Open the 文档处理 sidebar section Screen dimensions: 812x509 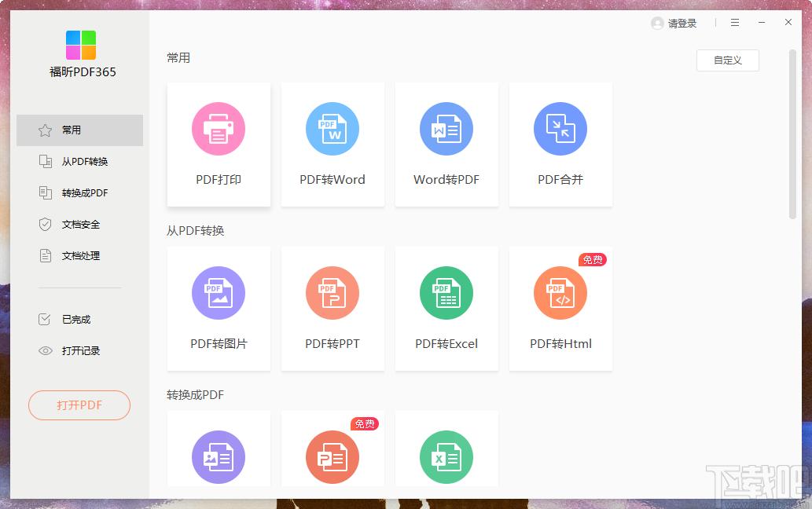pyautogui.click(x=79, y=255)
